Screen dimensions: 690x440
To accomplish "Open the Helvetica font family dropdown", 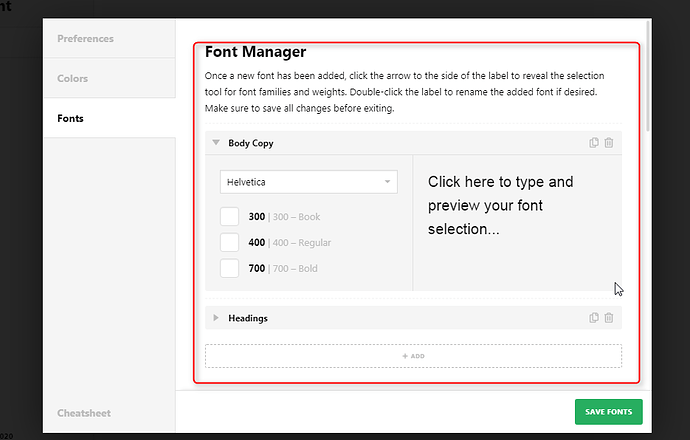I will pos(308,182).
